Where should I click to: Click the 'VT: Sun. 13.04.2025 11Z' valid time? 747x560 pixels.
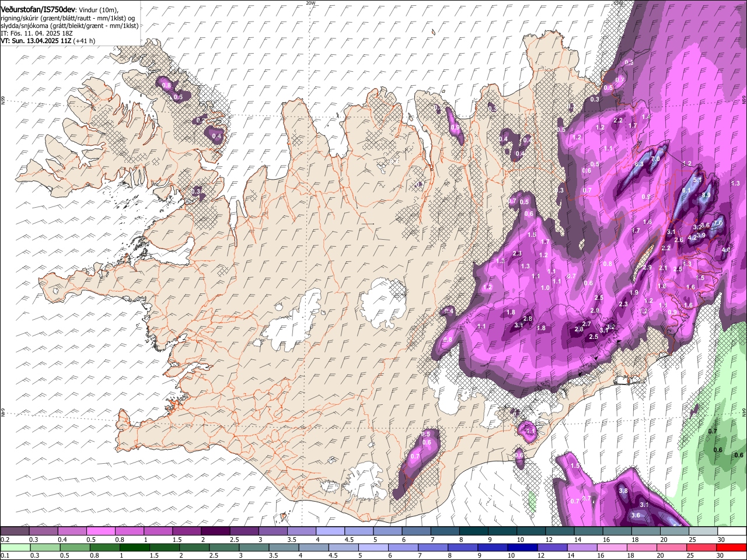[x=36, y=41]
